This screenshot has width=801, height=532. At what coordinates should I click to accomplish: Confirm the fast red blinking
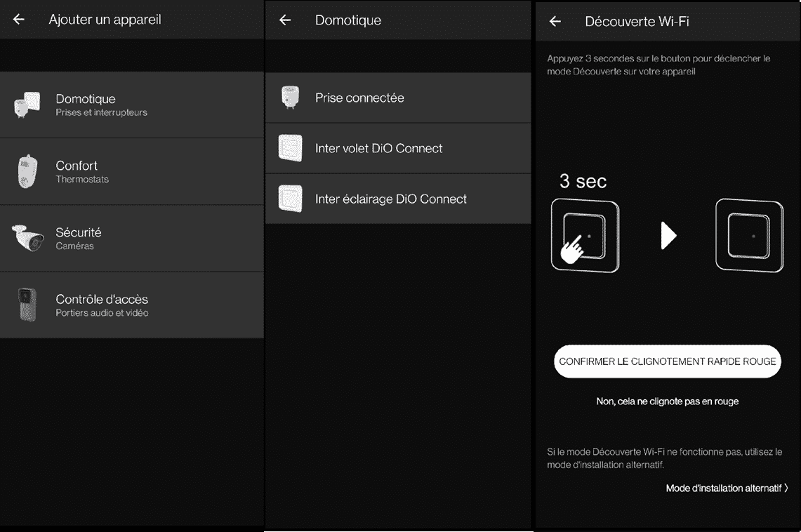point(667,361)
